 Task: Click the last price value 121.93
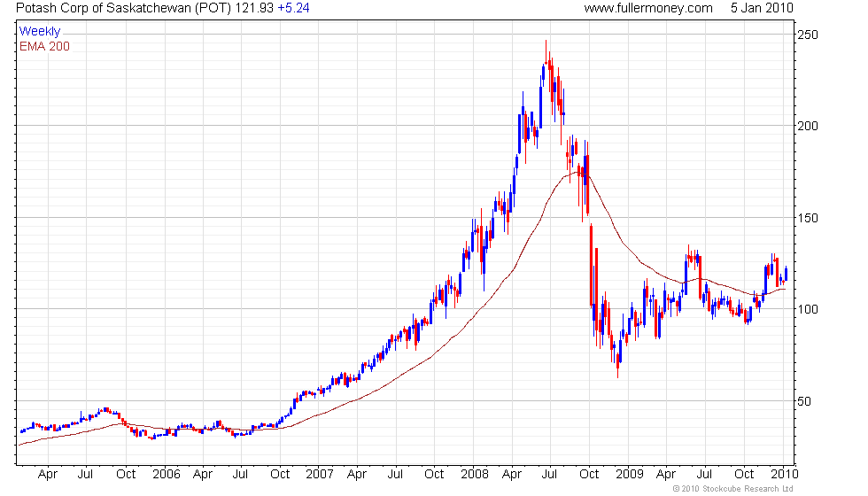[x=254, y=8]
